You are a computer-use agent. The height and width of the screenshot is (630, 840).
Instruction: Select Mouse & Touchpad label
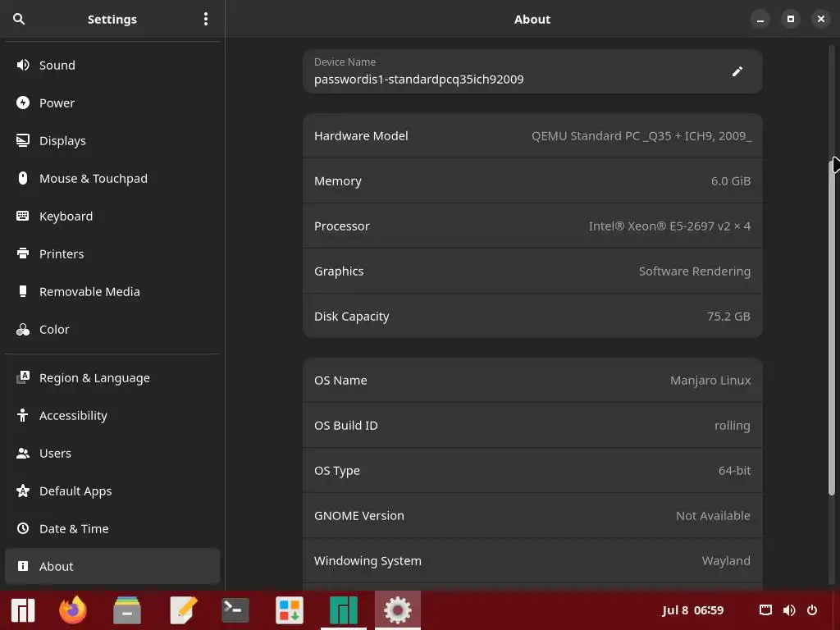tap(94, 178)
